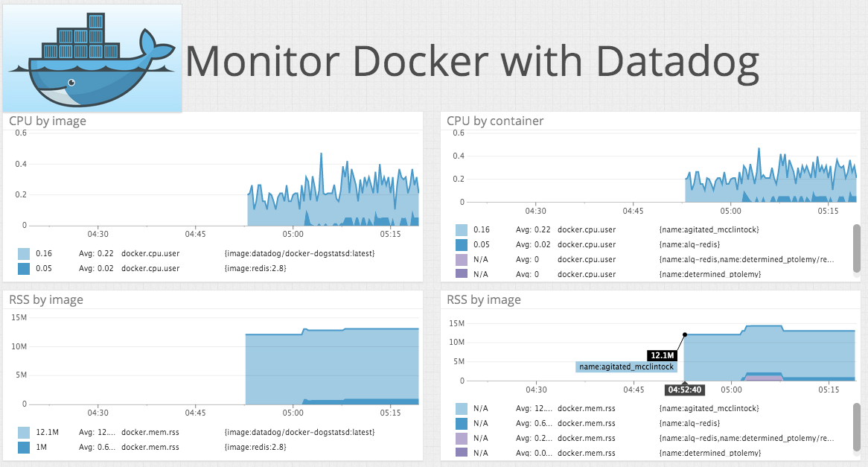Click the lavender swatch on the alq-redis,determined_ptolemy row
Screen dimensions: 868x467
(x=463, y=259)
